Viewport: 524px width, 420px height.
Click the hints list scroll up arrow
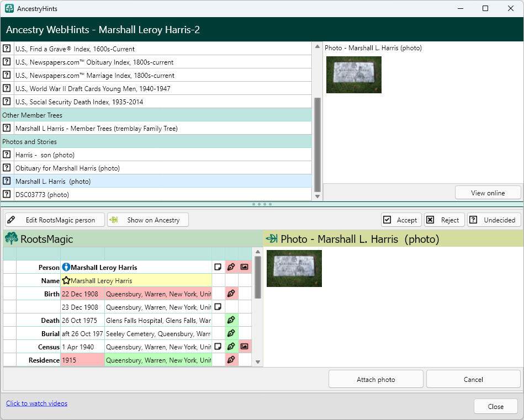pos(317,46)
